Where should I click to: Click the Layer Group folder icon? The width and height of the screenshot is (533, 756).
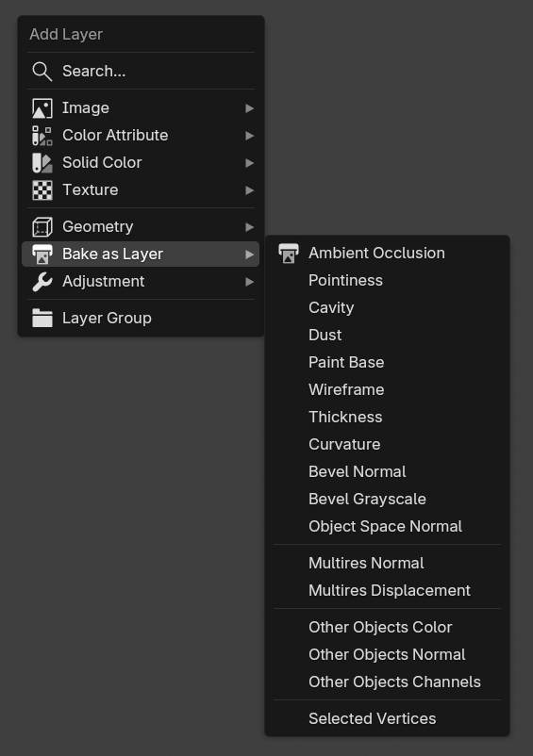click(42, 319)
